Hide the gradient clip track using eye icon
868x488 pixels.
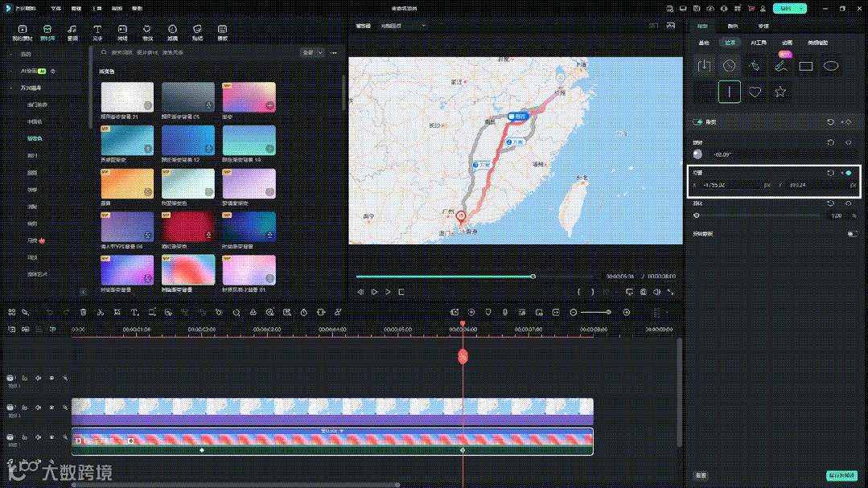[51, 437]
